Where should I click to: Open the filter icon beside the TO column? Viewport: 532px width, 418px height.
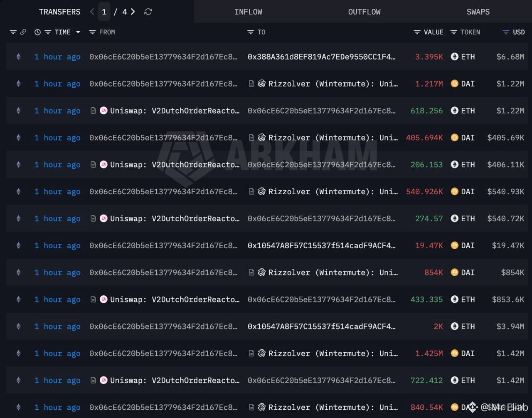[250, 32]
